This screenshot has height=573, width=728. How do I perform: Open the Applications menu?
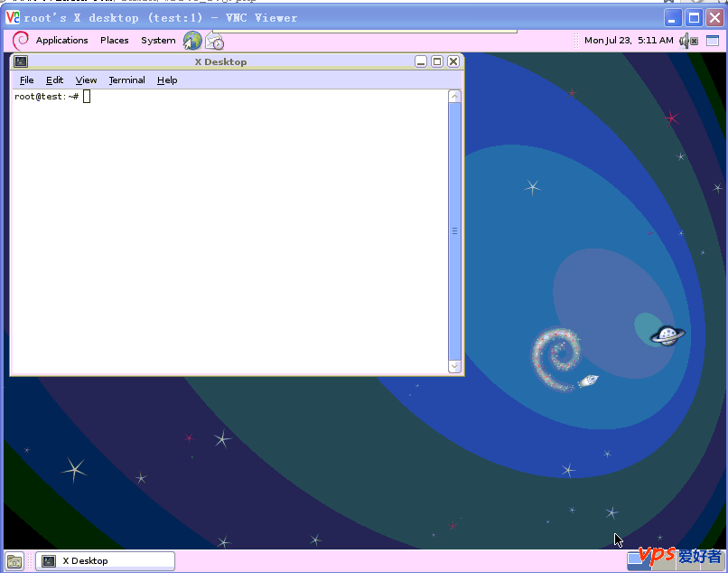(61, 41)
